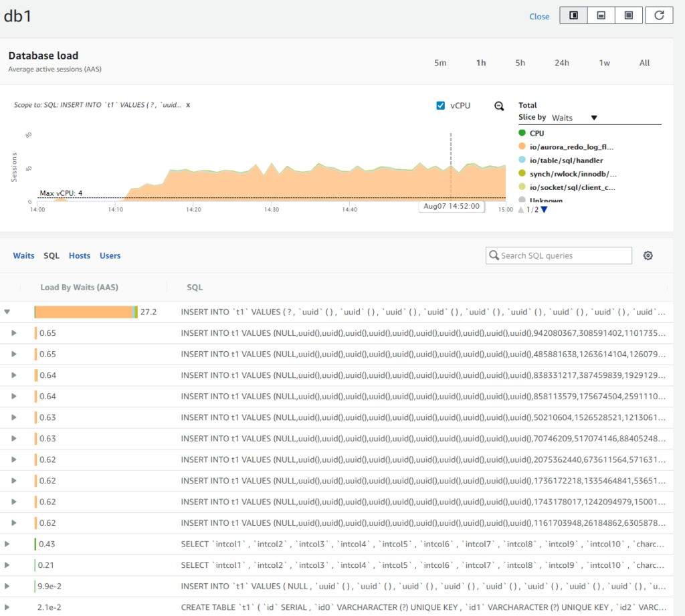Screen dimensions: 685x616
Task: Select the split-panel layout icon
Action: tap(573, 15)
